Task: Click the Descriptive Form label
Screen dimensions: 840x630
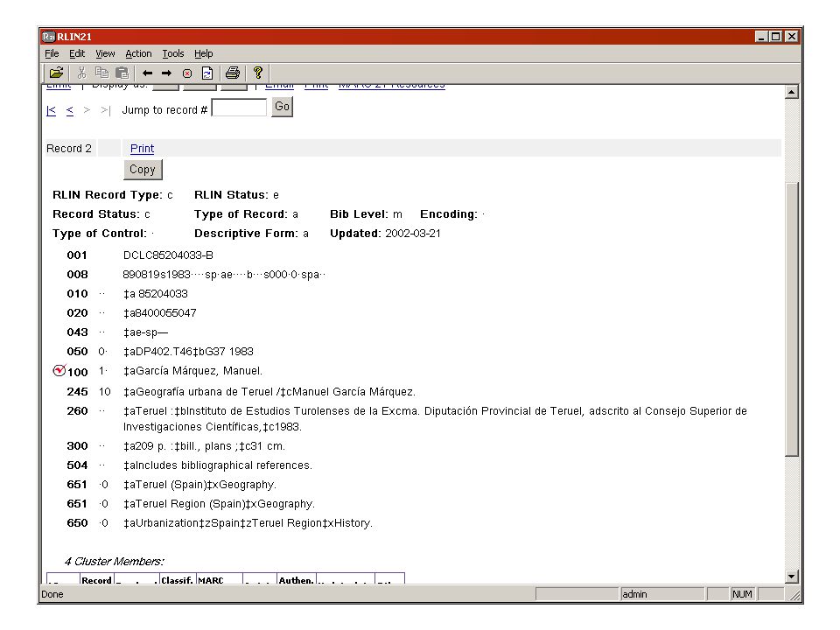Action: tap(246, 234)
